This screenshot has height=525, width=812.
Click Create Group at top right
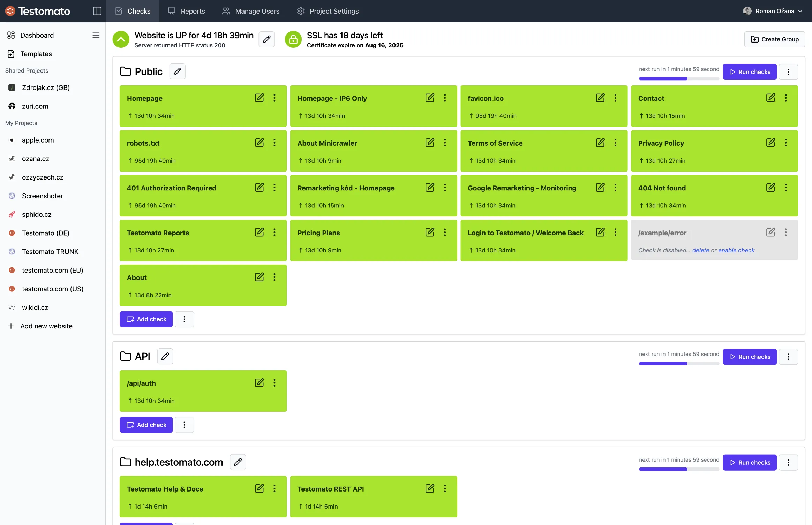774,39
